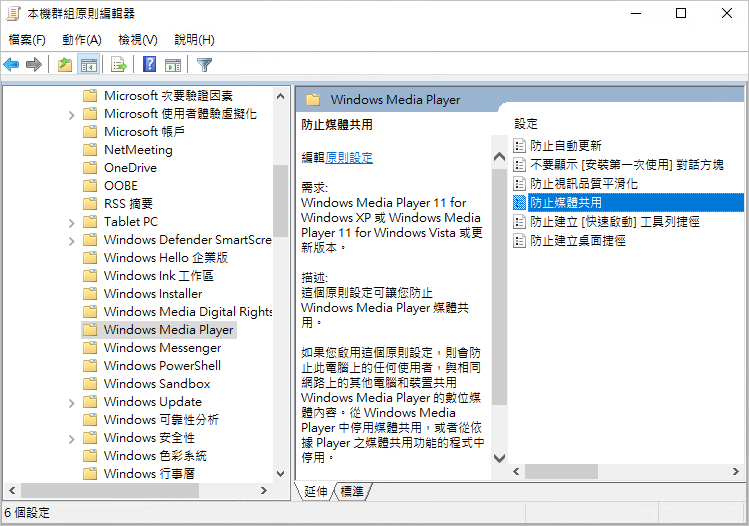Open the 檢視(V) menu

(x=138, y=40)
